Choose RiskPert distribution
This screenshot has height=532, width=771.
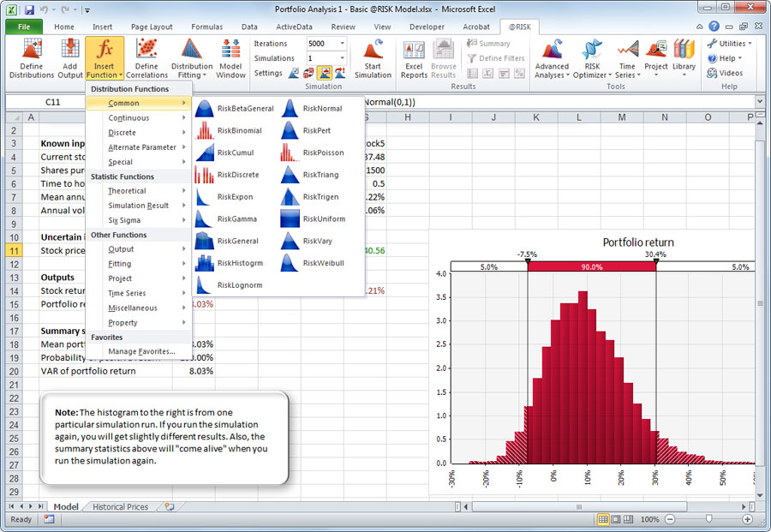pos(306,131)
